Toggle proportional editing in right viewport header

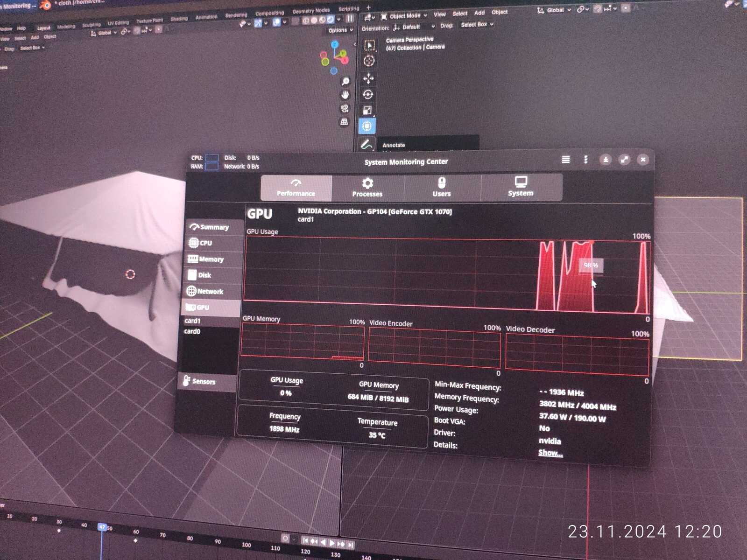[x=626, y=8]
